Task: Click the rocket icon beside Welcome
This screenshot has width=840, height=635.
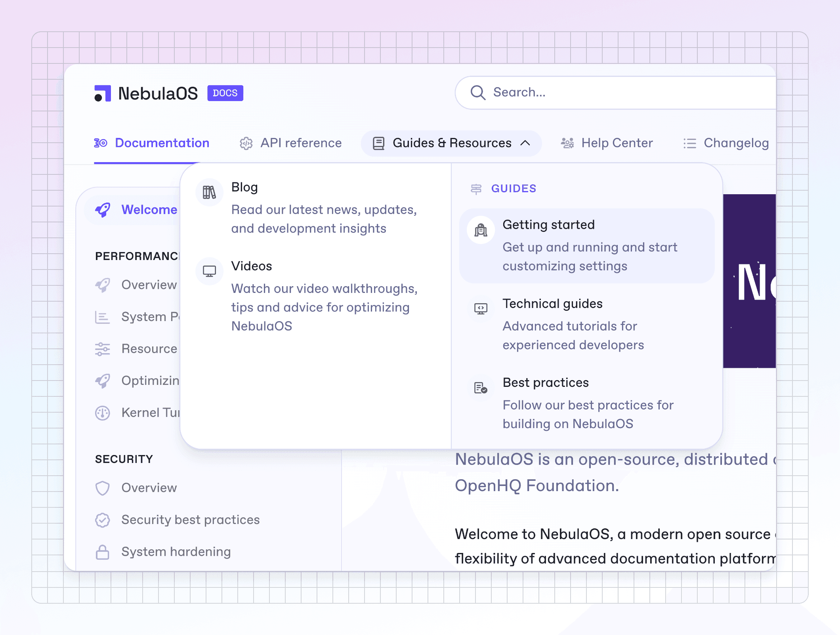Action: 103,210
